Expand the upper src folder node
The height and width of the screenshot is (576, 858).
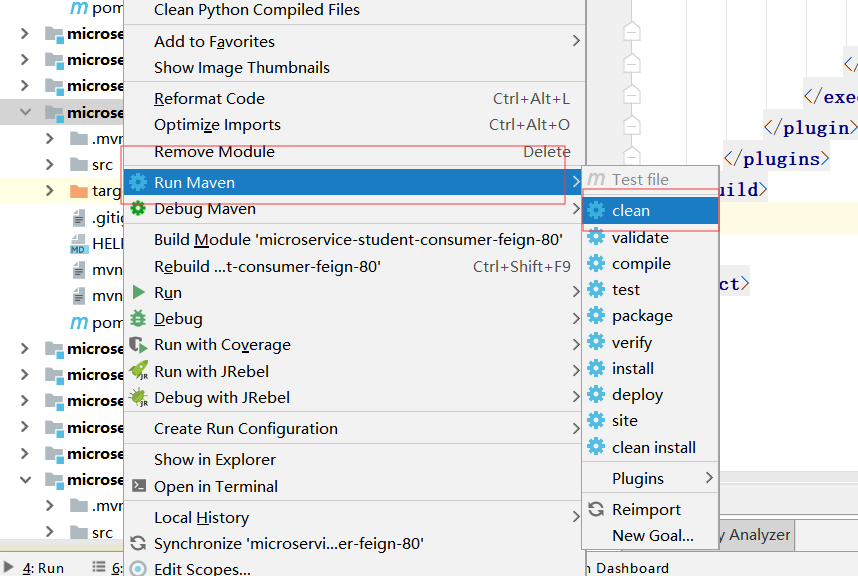(50, 164)
